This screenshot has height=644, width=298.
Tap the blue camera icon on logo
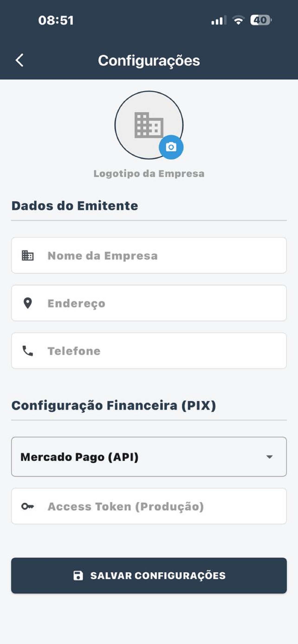(x=171, y=147)
